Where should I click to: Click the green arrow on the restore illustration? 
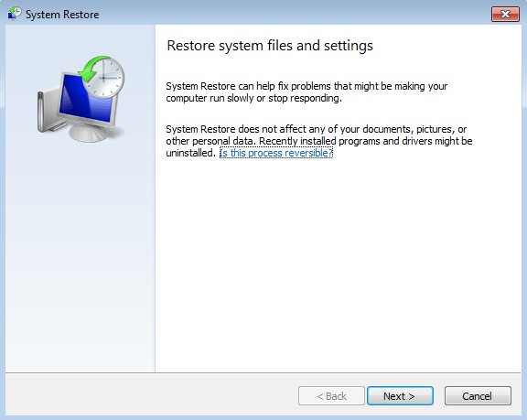(x=91, y=69)
